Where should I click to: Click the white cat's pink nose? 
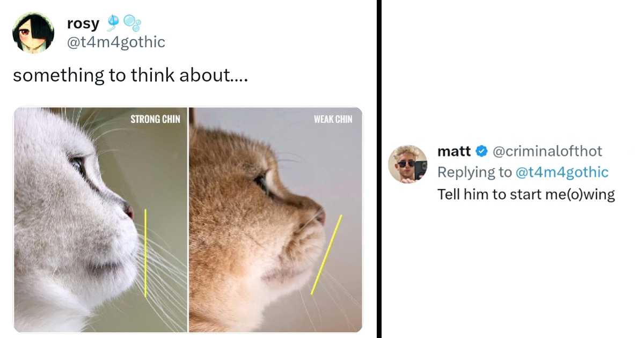click(x=129, y=211)
